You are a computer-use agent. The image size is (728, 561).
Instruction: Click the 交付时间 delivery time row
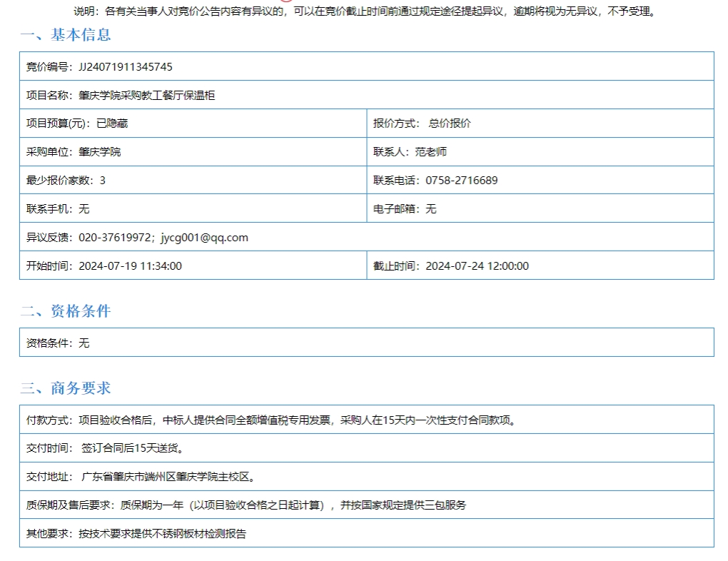[107, 448]
